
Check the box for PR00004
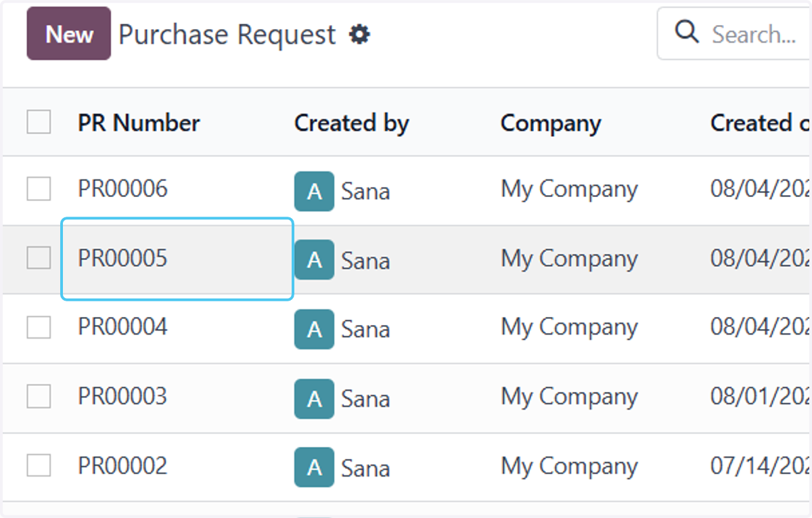point(39,327)
